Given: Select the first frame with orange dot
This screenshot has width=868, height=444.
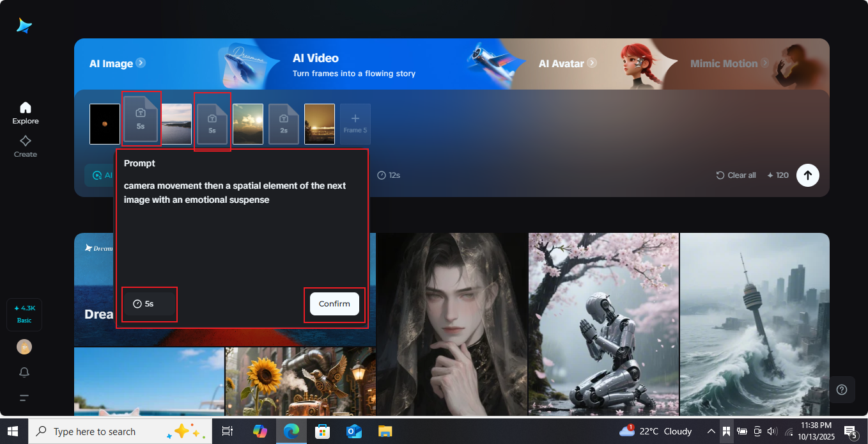Looking at the screenshot, I should coord(105,123).
